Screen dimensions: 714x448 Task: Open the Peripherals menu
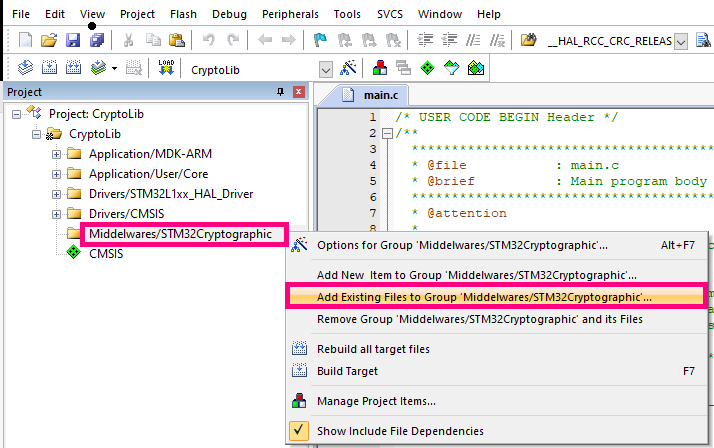(290, 14)
